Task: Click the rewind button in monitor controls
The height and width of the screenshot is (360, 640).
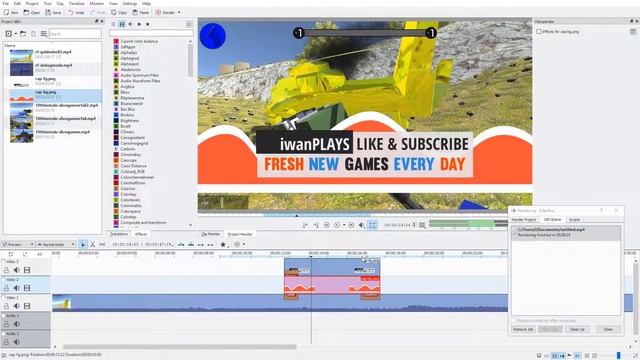Action: tap(327, 225)
